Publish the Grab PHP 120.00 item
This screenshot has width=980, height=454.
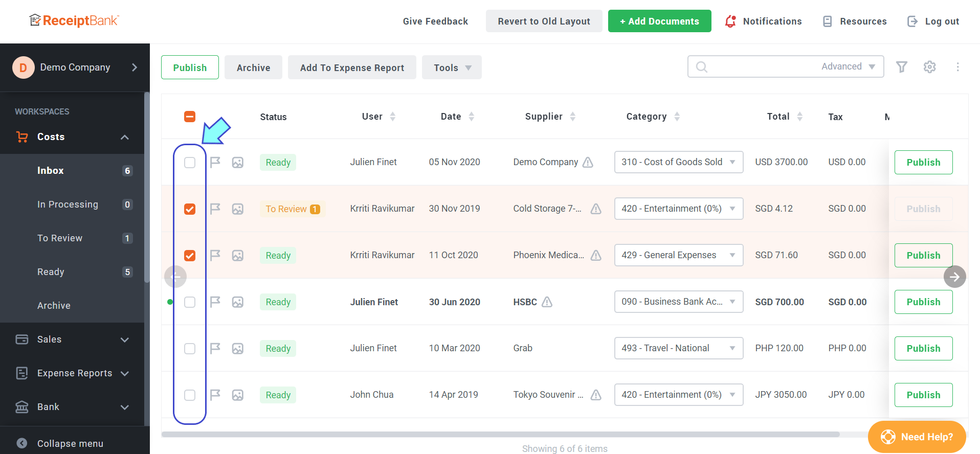pyautogui.click(x=923, y=348)
